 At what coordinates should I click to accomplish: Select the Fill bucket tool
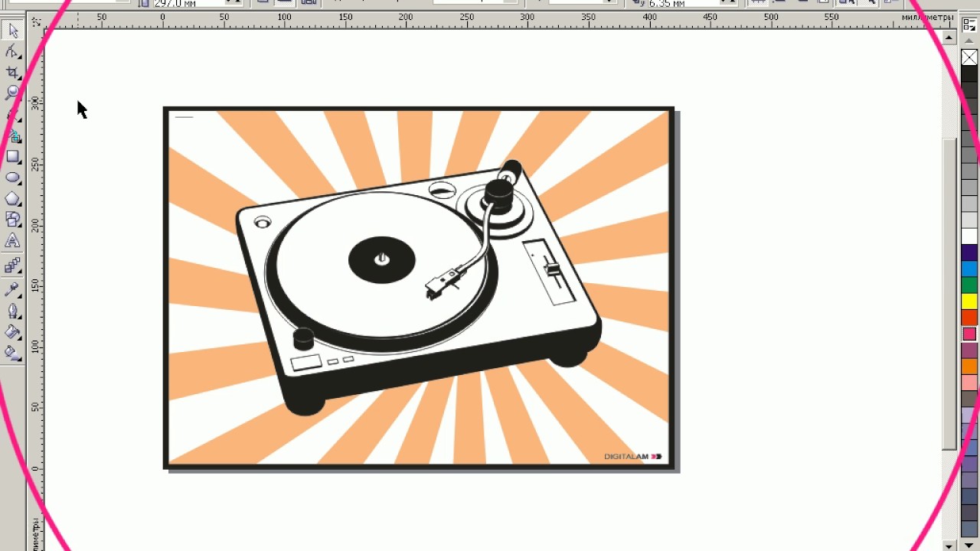(x=13, y=331)
